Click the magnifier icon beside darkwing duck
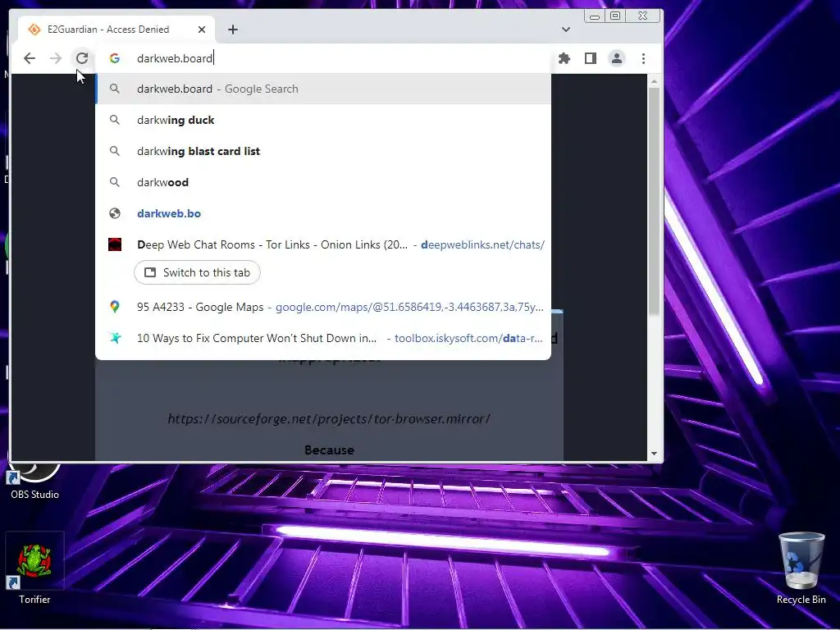The height and width of the screenshot is (630, 840). point(115,120)
